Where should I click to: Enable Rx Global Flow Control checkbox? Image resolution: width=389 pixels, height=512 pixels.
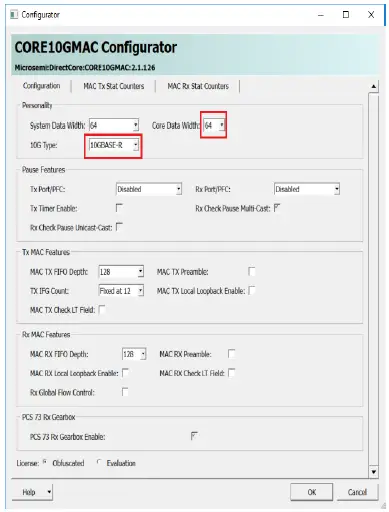tap(125, 392)
